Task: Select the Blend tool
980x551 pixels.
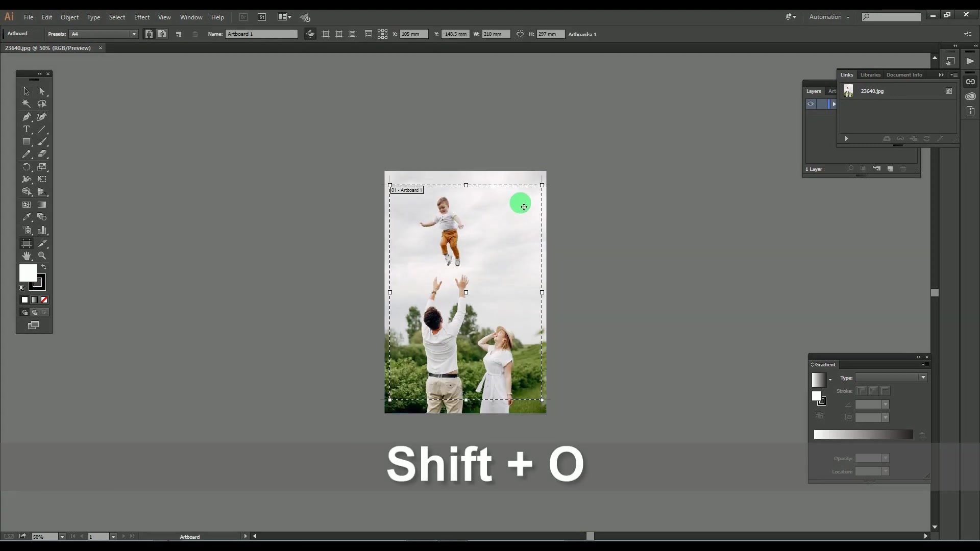Action: [x=42, y=217]
